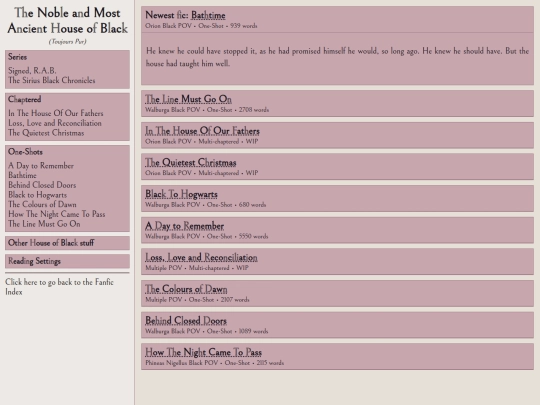Open In The House Of Our Fathers main card title
540x405 pixels.
point(202,131)
